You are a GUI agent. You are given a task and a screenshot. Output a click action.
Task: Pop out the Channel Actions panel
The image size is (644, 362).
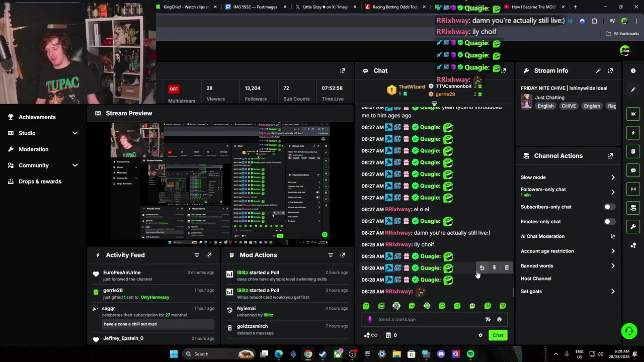[610, 156]
